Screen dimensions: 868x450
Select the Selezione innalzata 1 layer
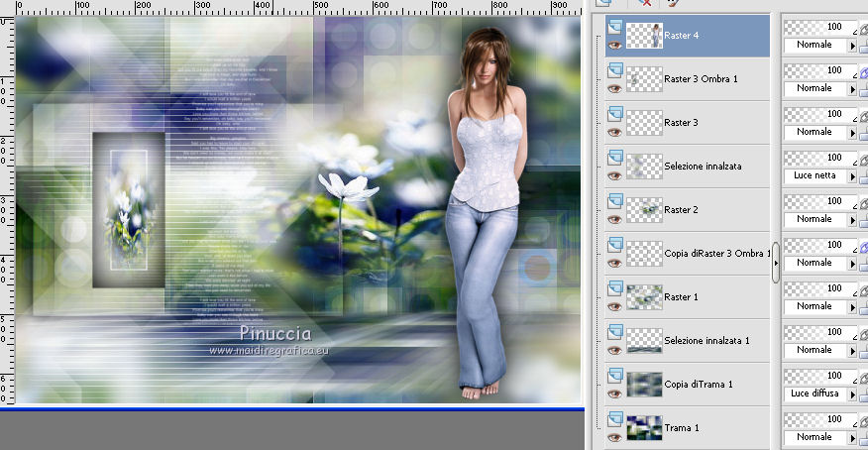705,340
